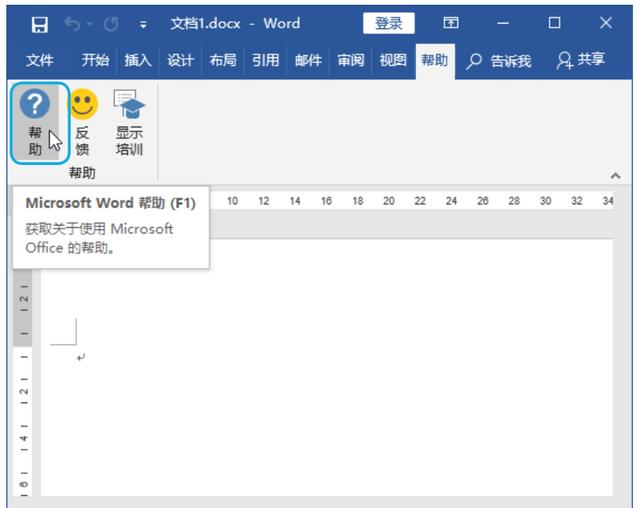Viewport: 640px width, 508px height.
Task: Switch to the 视图 ribbon tab
Action: (x=393, y=60)
